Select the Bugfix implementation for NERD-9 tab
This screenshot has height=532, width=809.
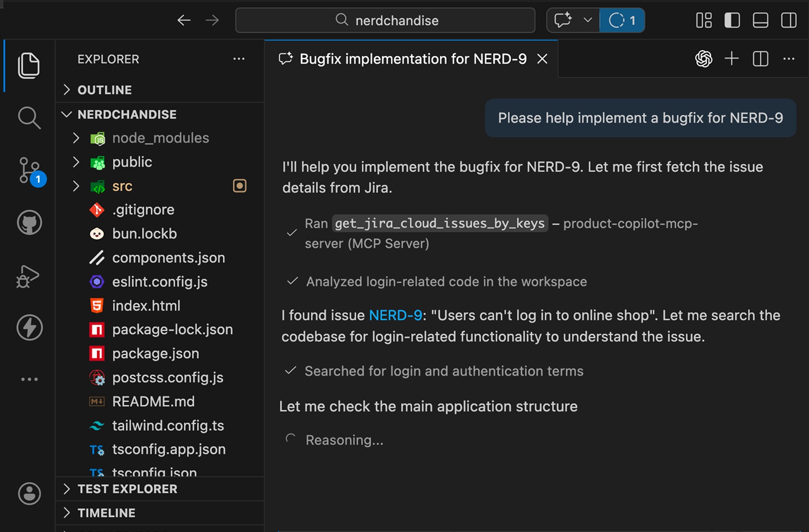tap(412, 59)
